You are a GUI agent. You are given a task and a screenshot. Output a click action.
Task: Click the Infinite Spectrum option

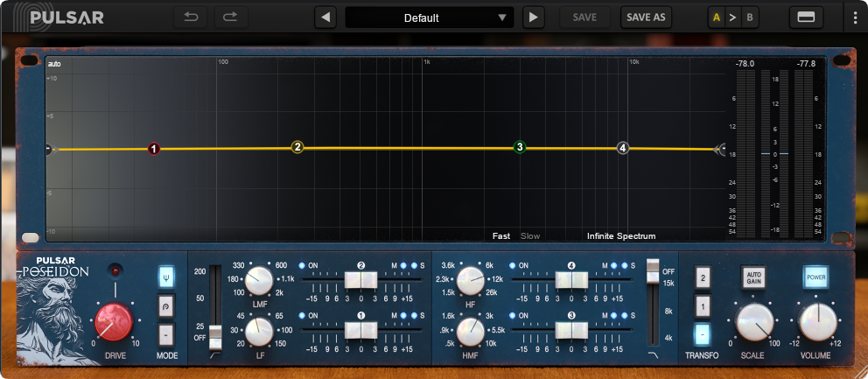[x=621, y=236]
